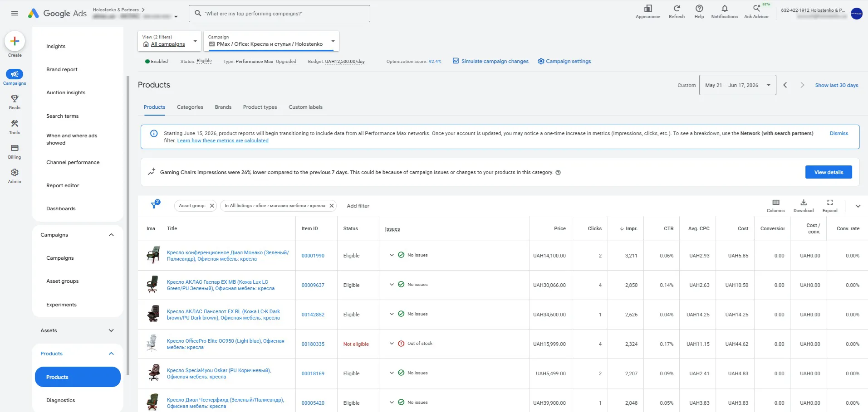Click the search campaigns input field
This screenshot has width=868, height=412.
point(280,14)
